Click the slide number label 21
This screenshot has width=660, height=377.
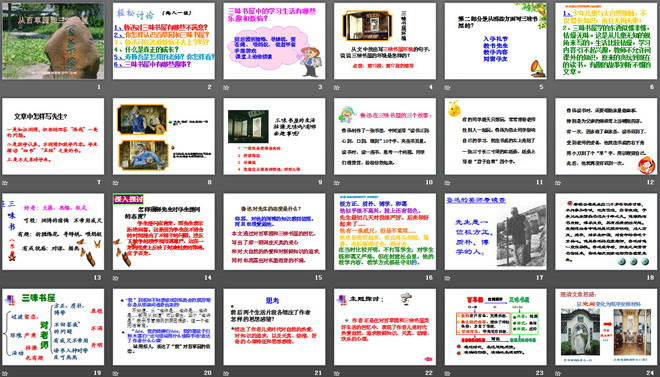coord(318,372)
